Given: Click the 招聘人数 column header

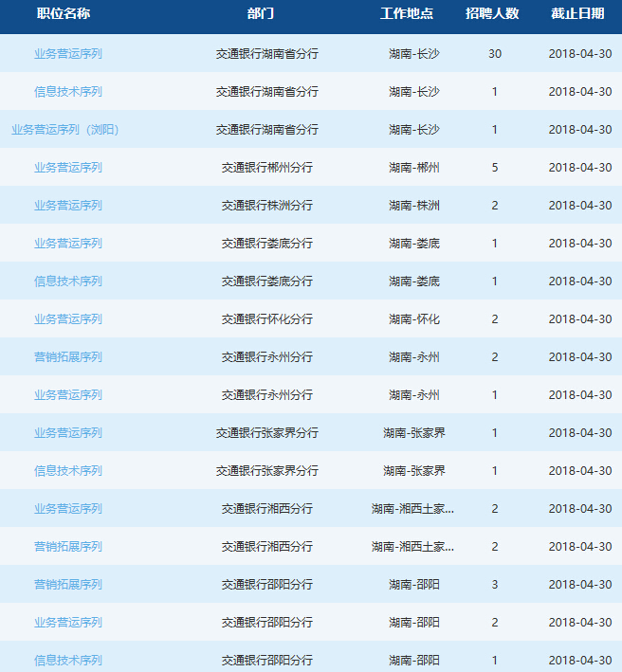Looking at the screenshot, I should [492, 13].
